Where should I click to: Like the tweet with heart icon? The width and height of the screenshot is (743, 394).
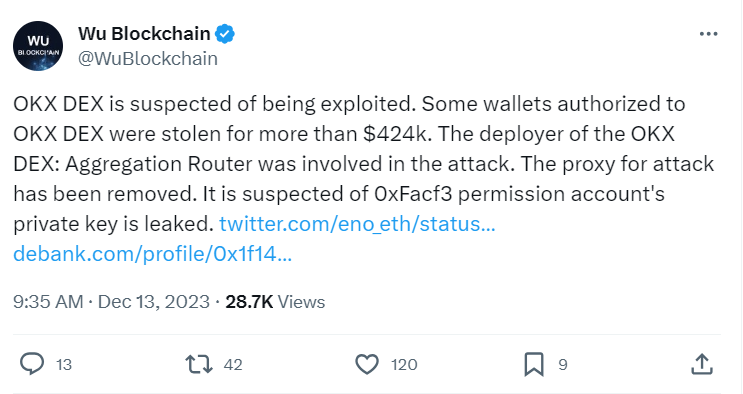pos(367,365)
